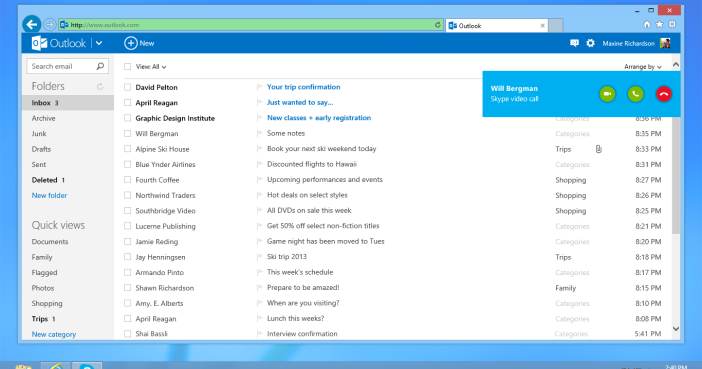Set Categories for Amy E. Alberts email

(572, 303)
